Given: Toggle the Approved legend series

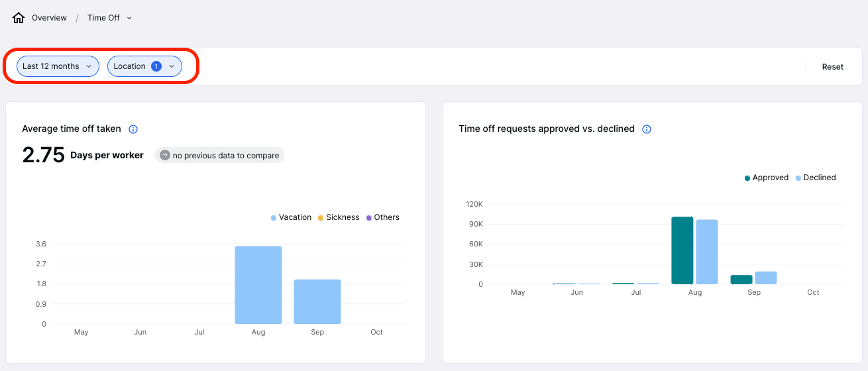Looking at the screenshot, I should tap(766, 178).
